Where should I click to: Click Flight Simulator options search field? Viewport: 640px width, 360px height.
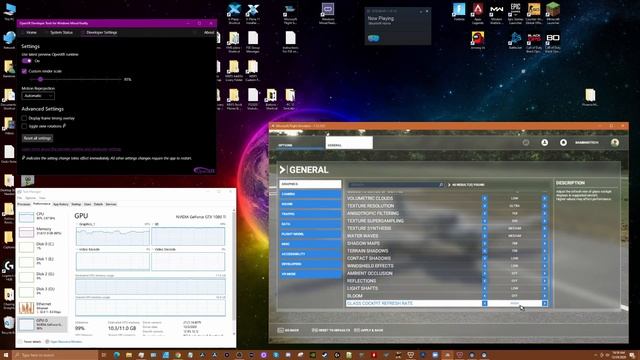pyautogui.click(x=396, y=185)
